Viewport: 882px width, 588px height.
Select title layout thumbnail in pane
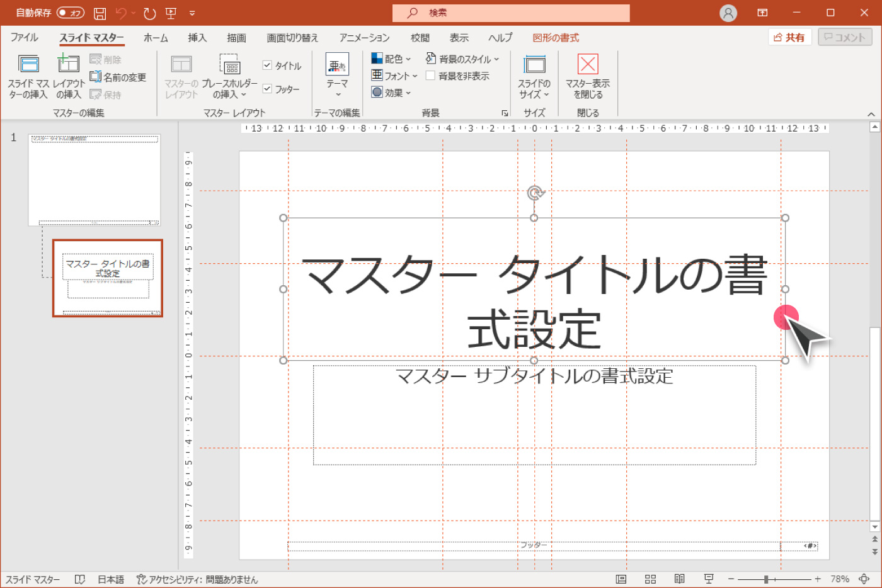[108, 278]
